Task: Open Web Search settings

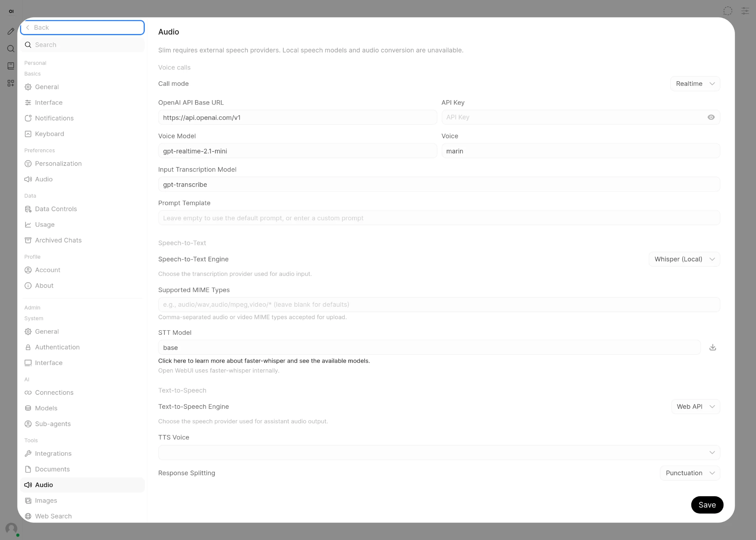Action: click(82, 516)
